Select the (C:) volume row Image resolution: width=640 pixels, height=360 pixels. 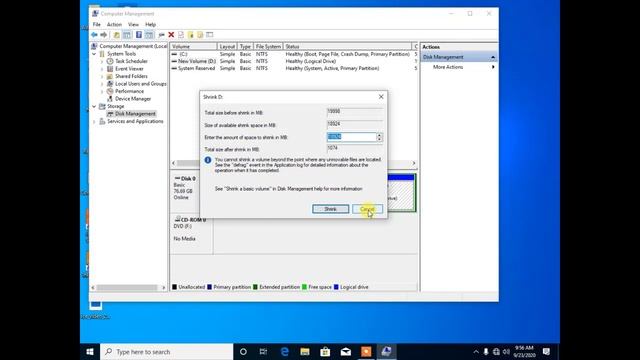coord(293,54)
